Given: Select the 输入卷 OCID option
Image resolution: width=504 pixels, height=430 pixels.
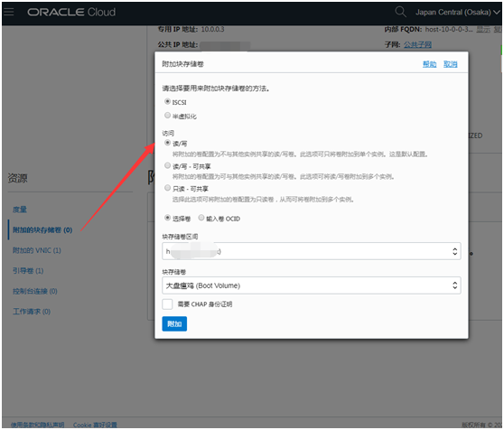Looking at the screenshot, I should click(201, 218).
